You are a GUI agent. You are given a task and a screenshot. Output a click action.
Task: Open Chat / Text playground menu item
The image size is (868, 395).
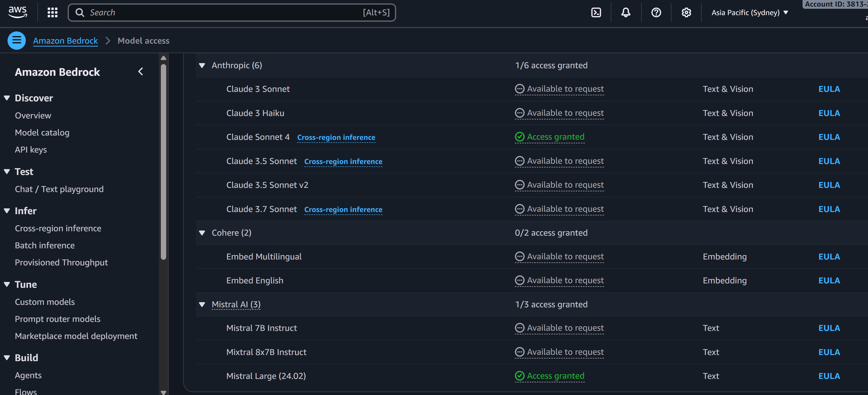coord(59,189)
